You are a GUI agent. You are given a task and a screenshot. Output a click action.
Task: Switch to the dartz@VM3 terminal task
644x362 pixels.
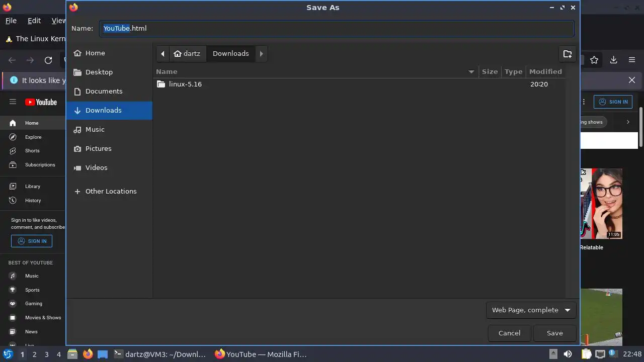(160, 354)
